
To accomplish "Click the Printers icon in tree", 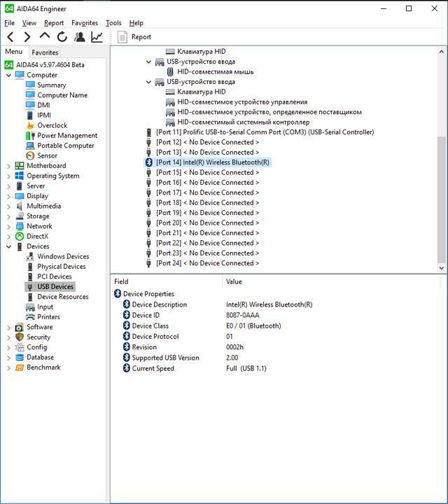I will pyautogui.click(x=30, y=317).
